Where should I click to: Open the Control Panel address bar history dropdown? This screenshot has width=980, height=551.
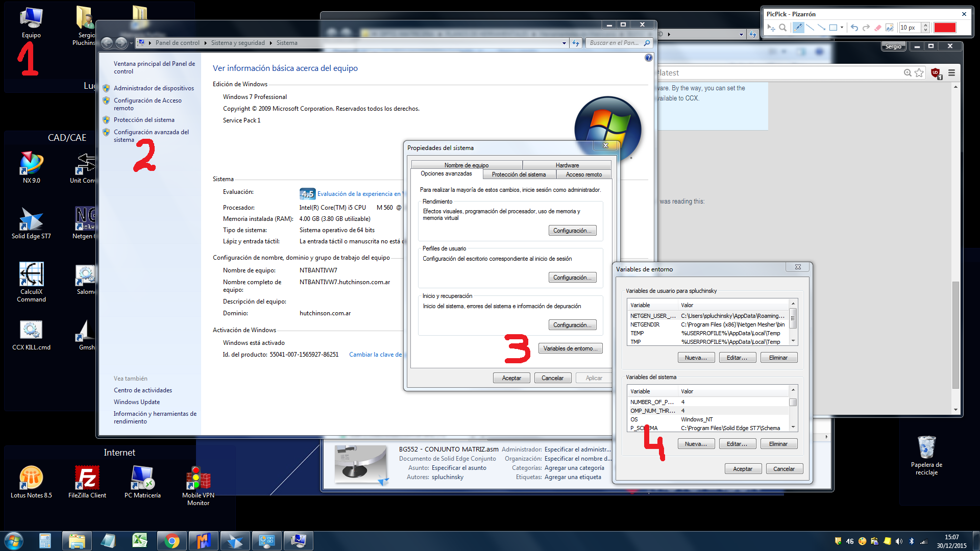click(x=564, y=43)
